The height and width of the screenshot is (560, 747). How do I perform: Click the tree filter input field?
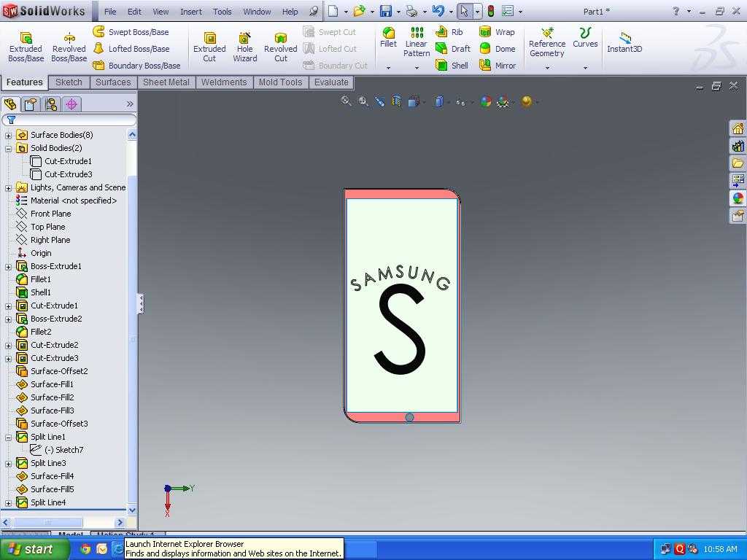pyautogui.click(x=69, y=120)
